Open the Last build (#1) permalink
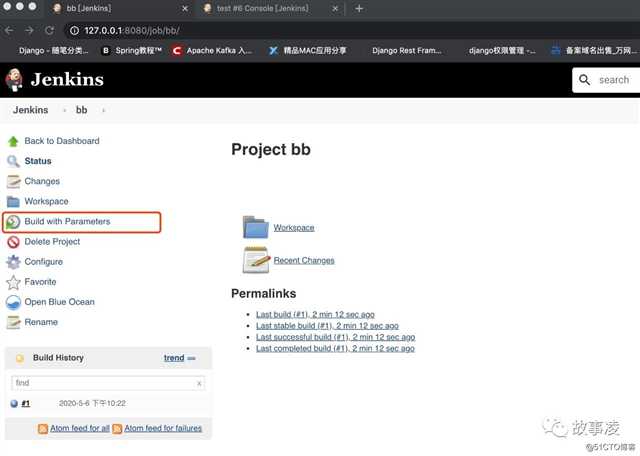 (x=315, y=315)
